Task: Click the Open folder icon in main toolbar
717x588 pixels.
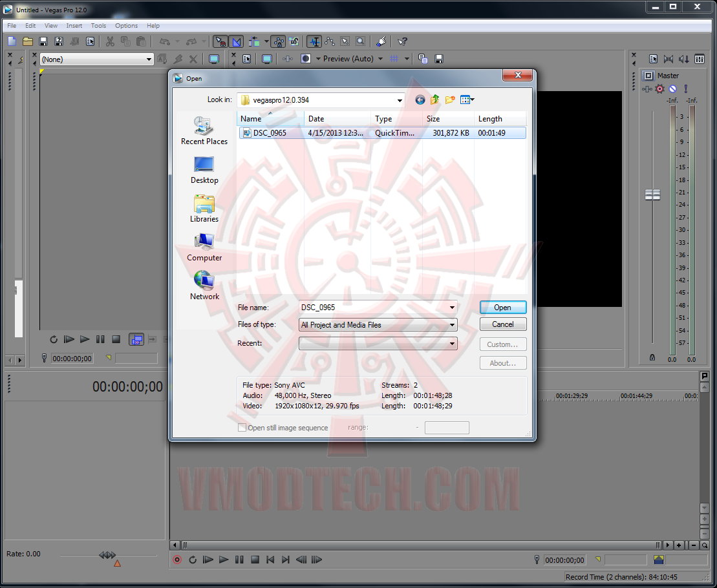Action: (x=28, y=41)
